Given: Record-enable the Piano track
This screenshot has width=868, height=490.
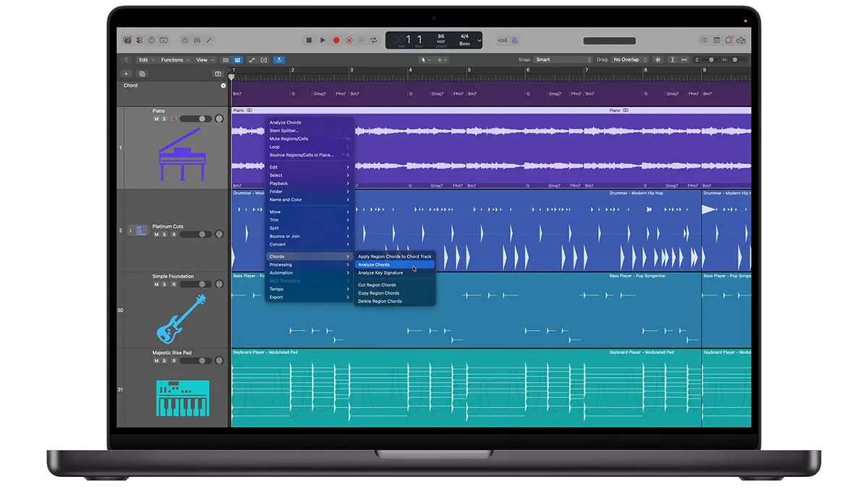Looking at the screenshot, I should click(174, 119).
